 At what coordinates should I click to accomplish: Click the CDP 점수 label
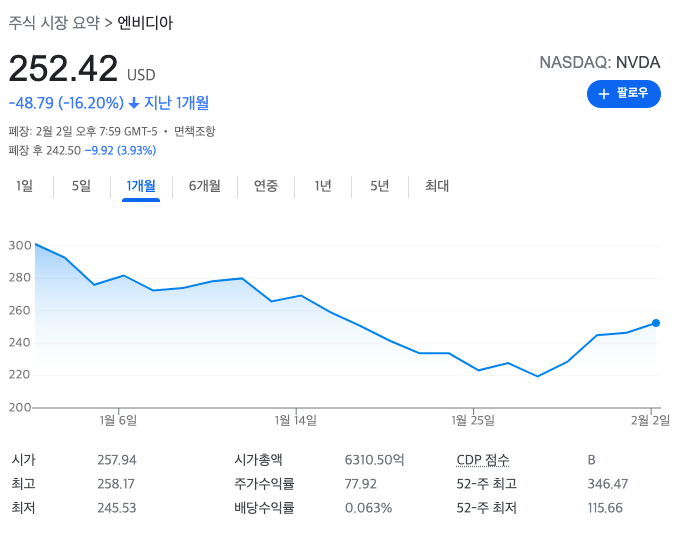click(483, 460)
